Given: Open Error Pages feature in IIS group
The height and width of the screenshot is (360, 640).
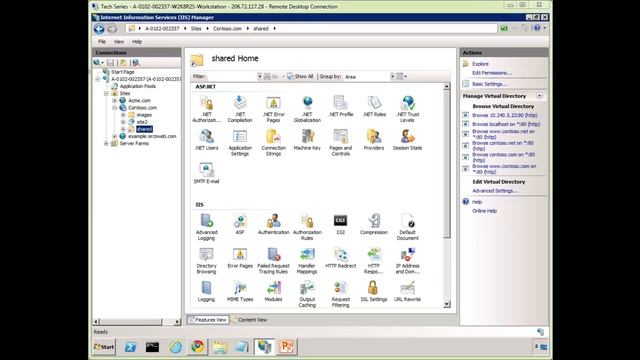Looking at the screenshot, I should click(x=240, y=258).
